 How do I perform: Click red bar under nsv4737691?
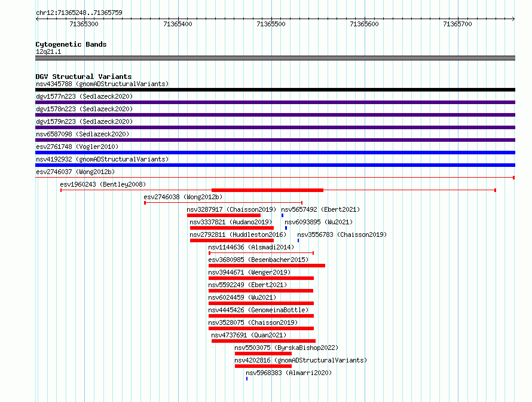(x=264, y=341)
